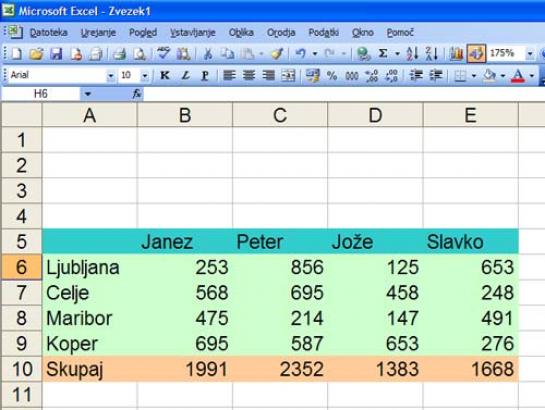Viewport: 545px width, 410px height.
Task: Select row 10 header
Action: pyautogui.click(x=22, y=369)
